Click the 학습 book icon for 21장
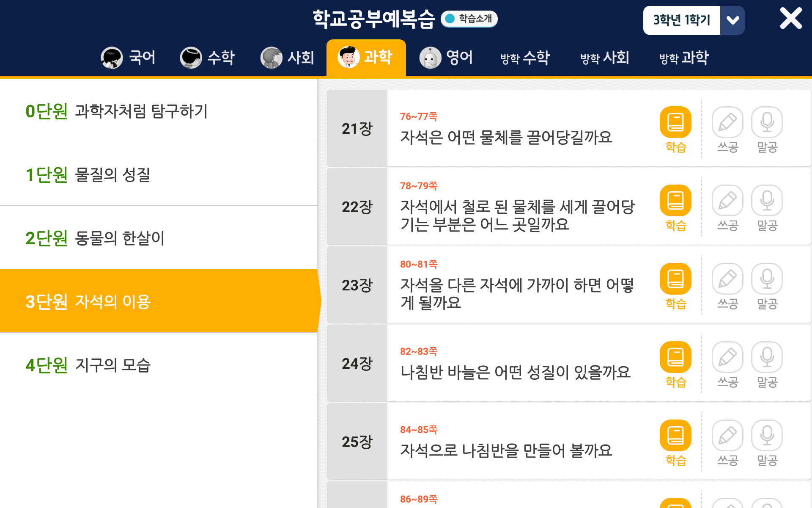The image size is (812, 508). tap(675, 123)
